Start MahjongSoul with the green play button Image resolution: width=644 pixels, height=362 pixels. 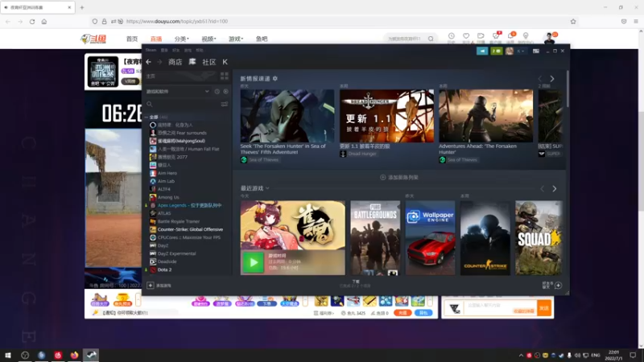[x=253, y=263]
